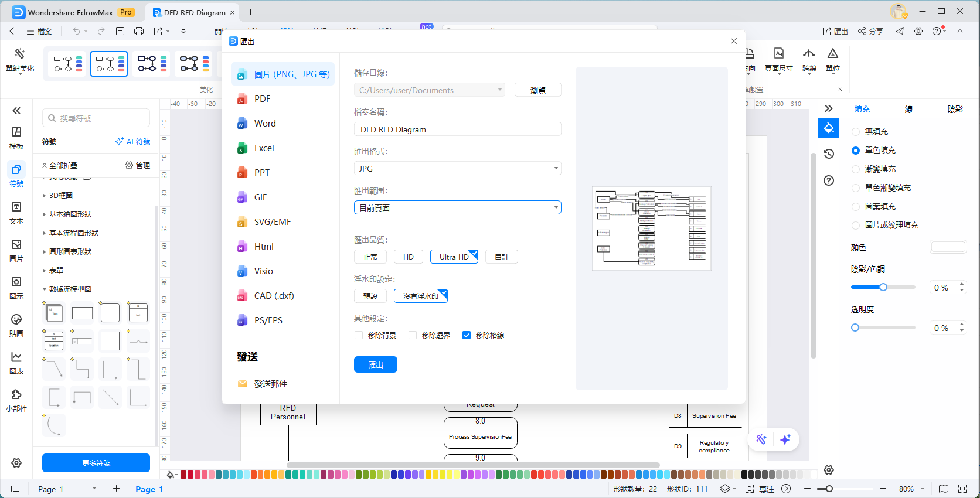The width and height of the screenshot is (980, 498).
Task: Select the solid fill radio option
Action: pos(856,151)
